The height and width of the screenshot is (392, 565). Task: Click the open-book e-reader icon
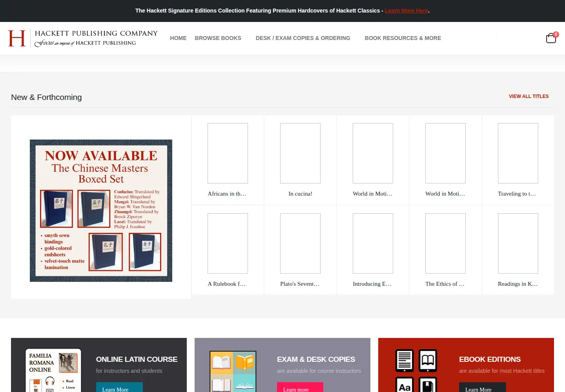point(428,360)
